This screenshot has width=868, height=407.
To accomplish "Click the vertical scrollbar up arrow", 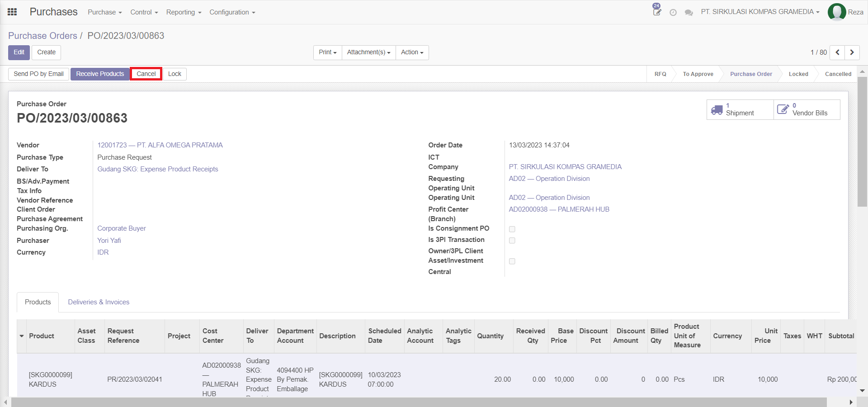I will point(862,71).
